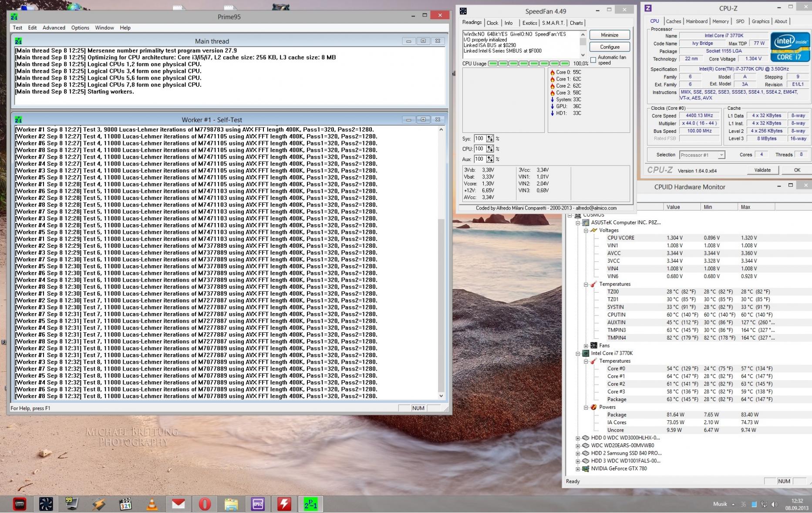This screenshot has width=812, height=513.
Task: Click the Sys speed percentage field
Action: tap(480, 138)
